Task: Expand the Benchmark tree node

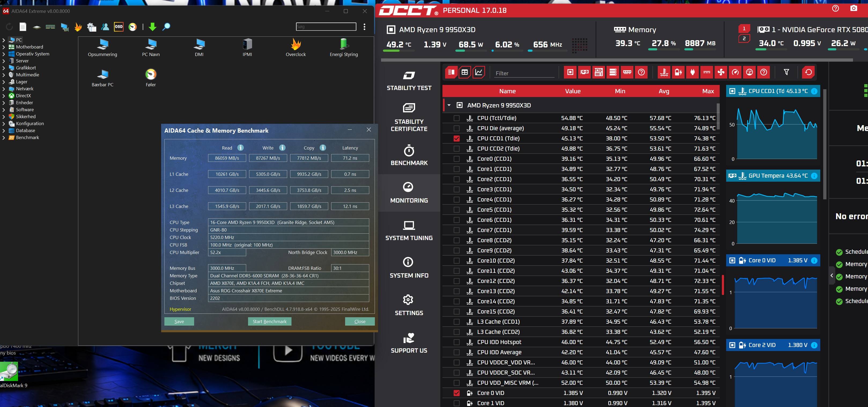Action: coord(4,137)
